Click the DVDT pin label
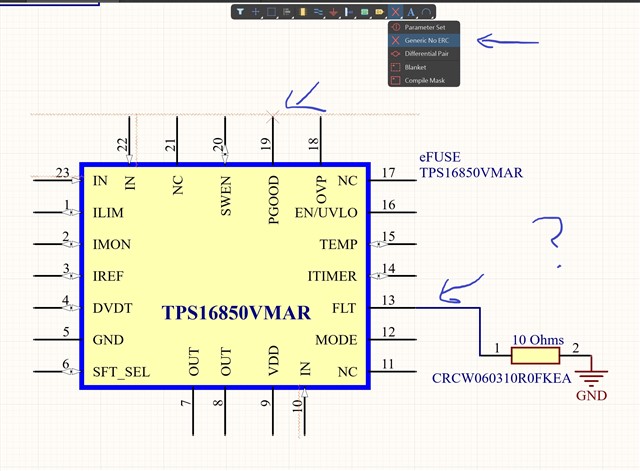Image resolution: width=640 pixels, height=471 pixels. coord(112,308)
